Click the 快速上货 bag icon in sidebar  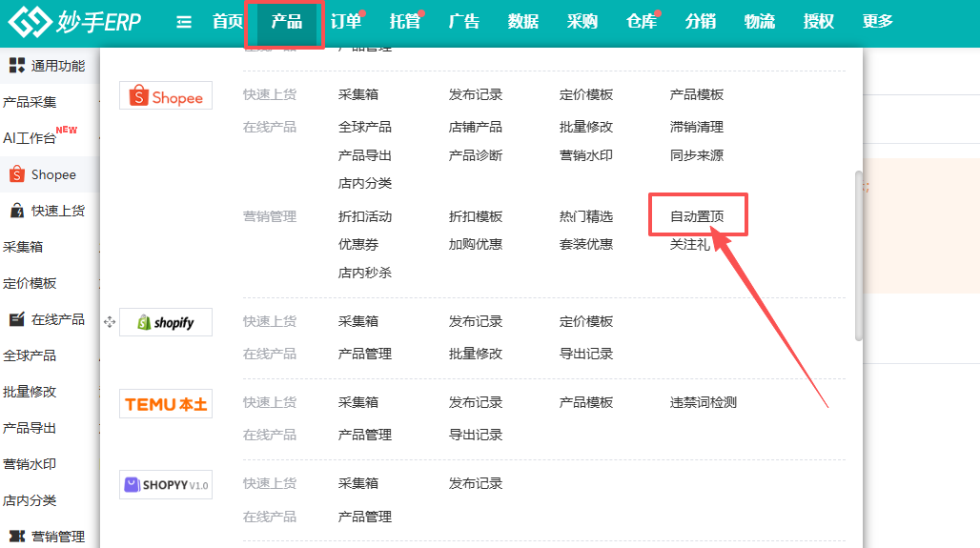(17, 211)
